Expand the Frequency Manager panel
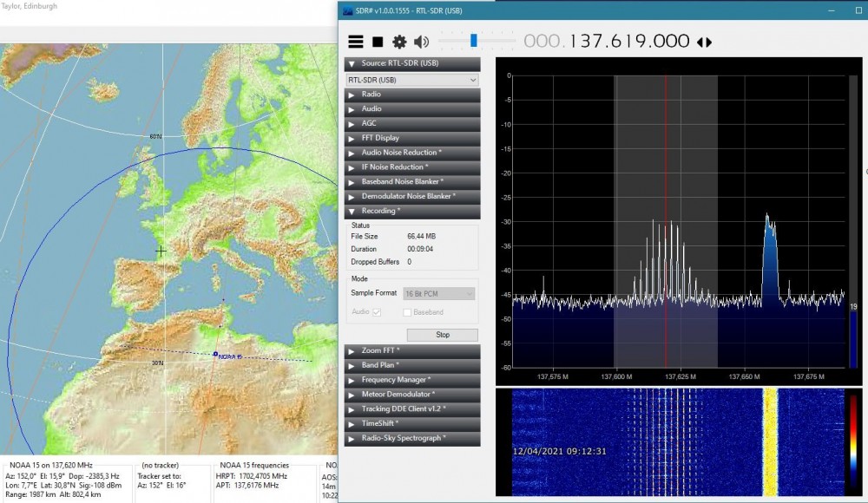 coord(411,380)
